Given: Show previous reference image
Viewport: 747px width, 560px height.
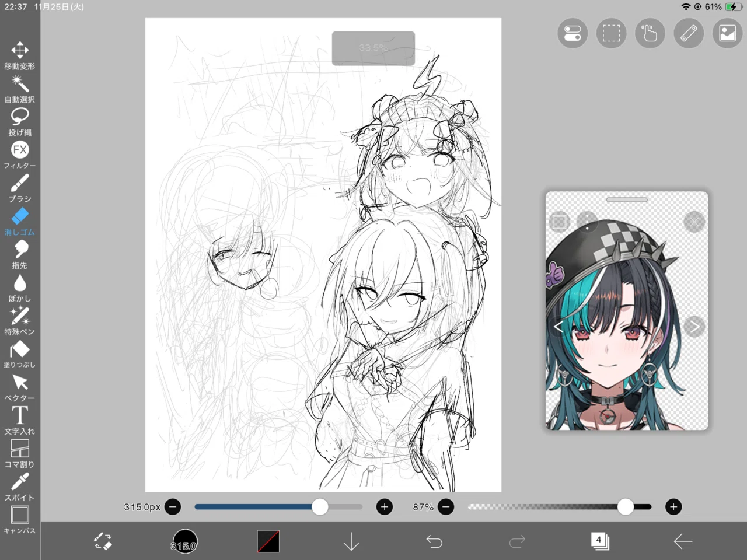Looking at the screenshot, I should pos(558,327).
